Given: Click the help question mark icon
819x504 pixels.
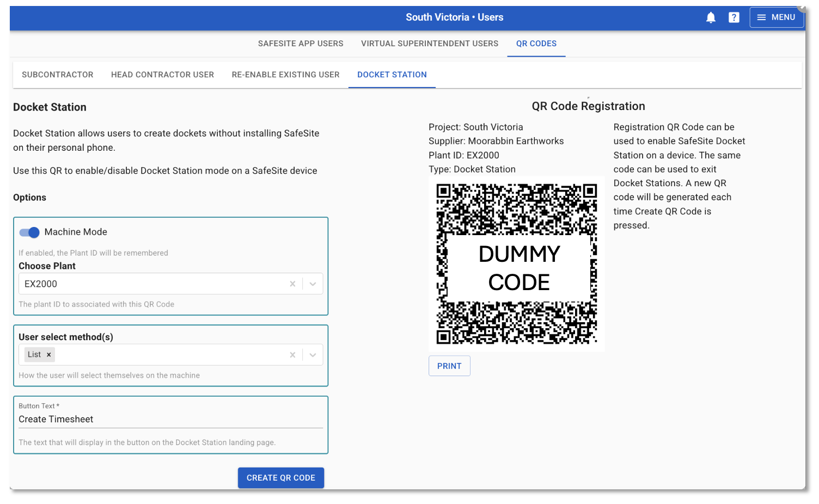Looking at the screenshot, I should point(734,17).
